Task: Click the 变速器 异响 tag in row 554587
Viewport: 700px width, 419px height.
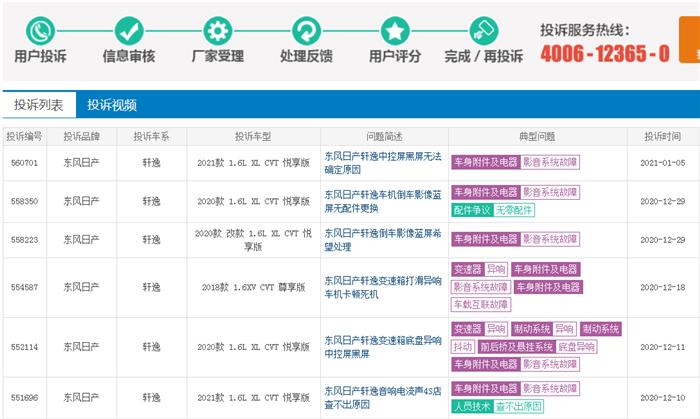Action: [x=479, y=270]
